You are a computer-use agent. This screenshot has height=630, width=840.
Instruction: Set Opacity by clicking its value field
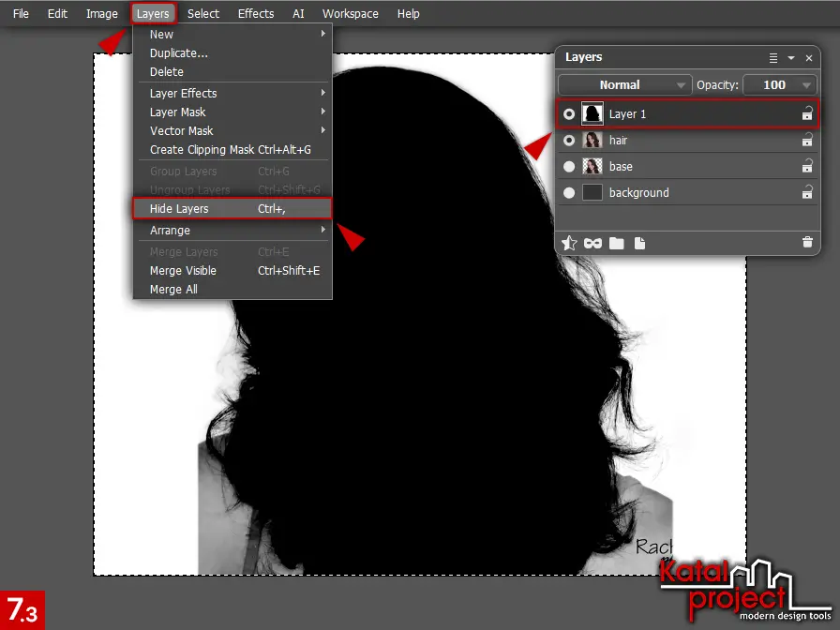click(774, 84)
